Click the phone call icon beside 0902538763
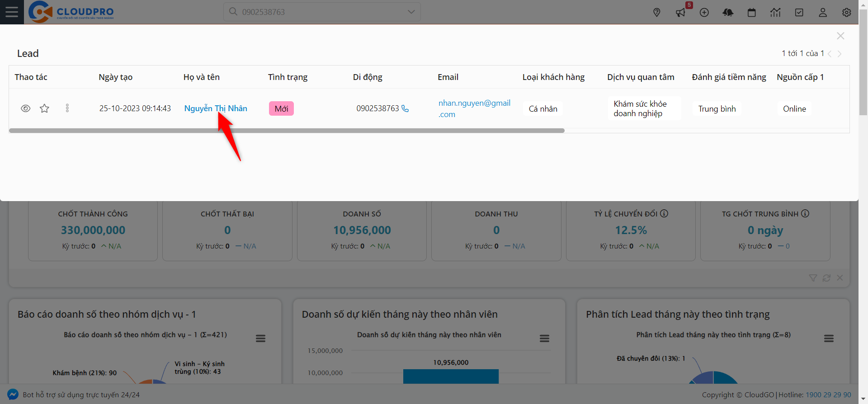Image resolution: width=868 pixels, height=404 pixels. tap(405, 108)
